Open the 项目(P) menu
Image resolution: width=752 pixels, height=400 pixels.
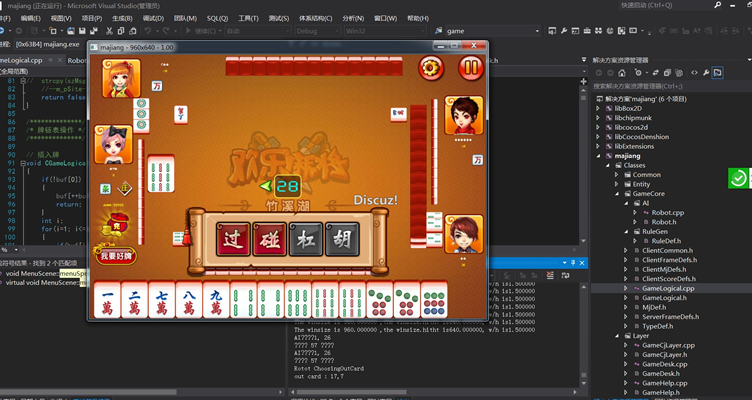point(92,18)
